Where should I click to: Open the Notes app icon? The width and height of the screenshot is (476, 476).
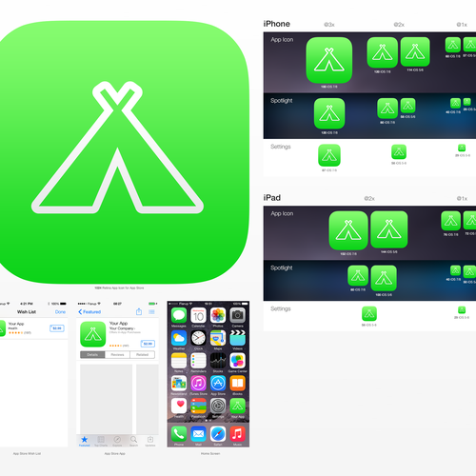(x=179, y=361)
